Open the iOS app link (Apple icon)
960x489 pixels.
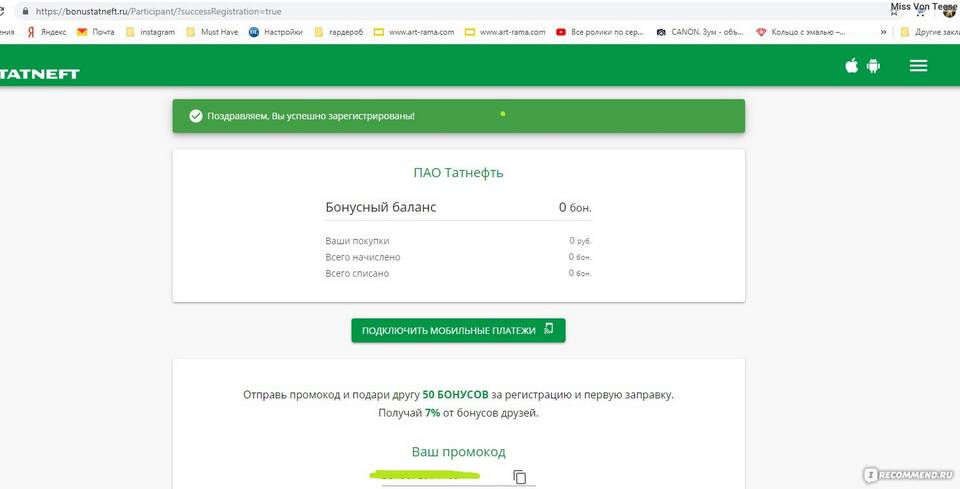[852, 65]
